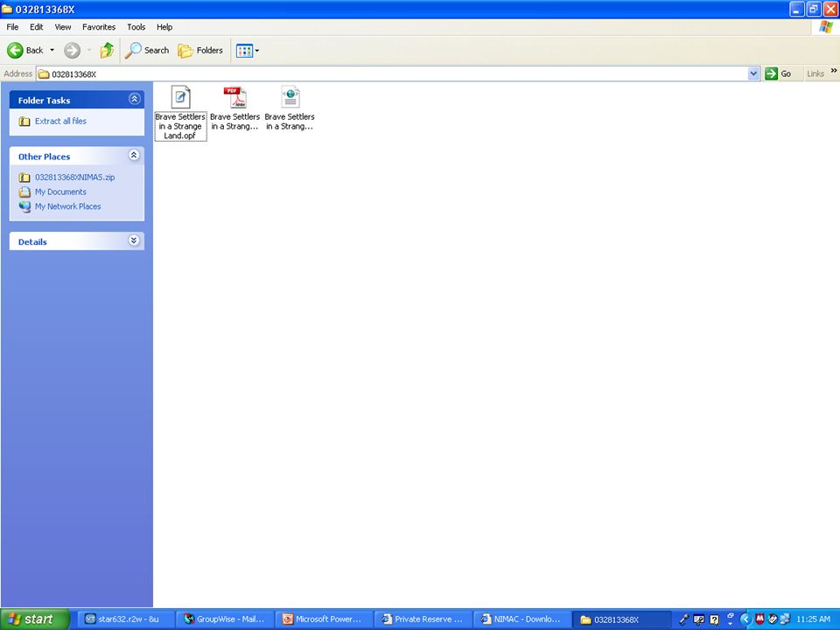Viewport: 840px width, 630px height.
Task: Select the Brave Settlers web document icon
Action: (x=290, y=97)
